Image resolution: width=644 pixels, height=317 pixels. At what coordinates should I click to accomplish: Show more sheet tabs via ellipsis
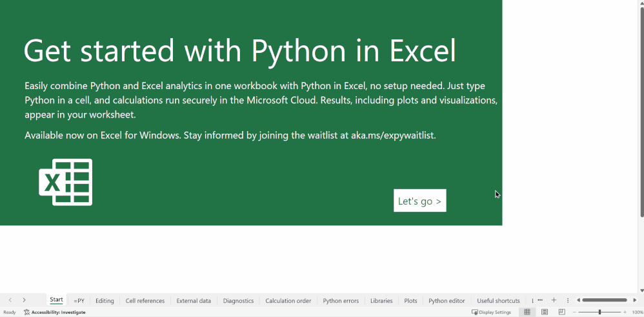click(540, 300)
